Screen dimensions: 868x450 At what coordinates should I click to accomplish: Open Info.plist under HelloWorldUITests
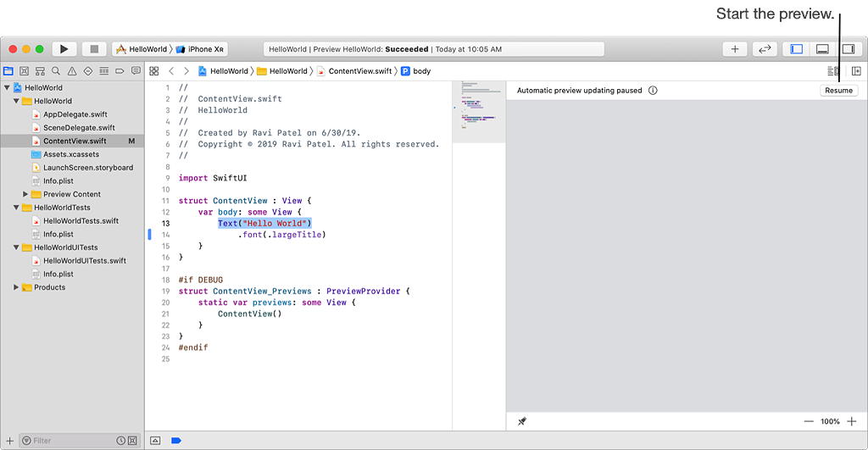point(58,274)
